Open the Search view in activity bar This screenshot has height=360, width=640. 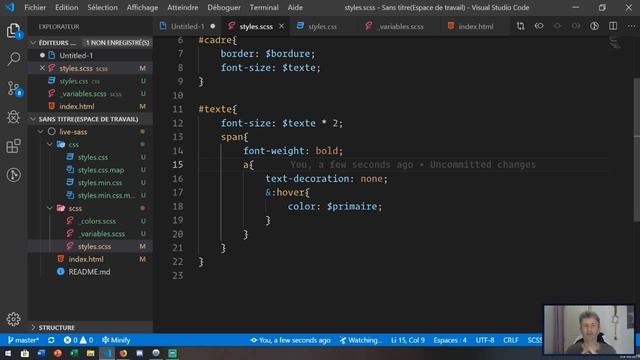coord(13,59)
